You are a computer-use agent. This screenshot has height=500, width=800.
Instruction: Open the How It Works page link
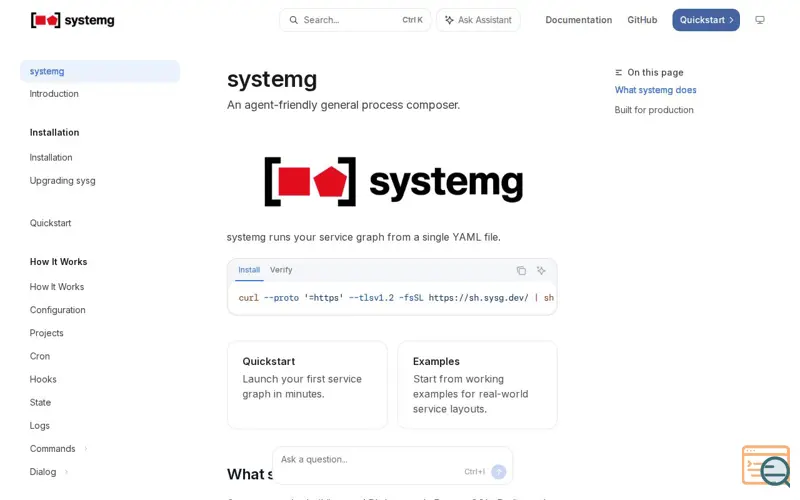(x=57, y=287)
